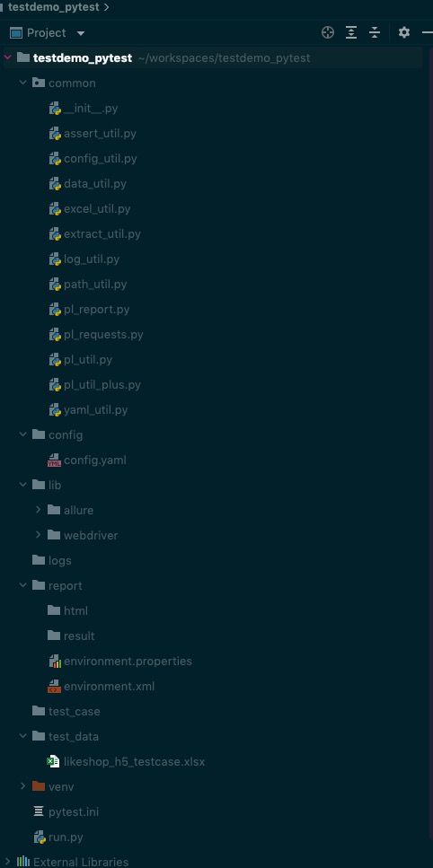Screen dimensions: 433x868
Task: Select pl_requests.py in the tree
Action: [103, 334]
